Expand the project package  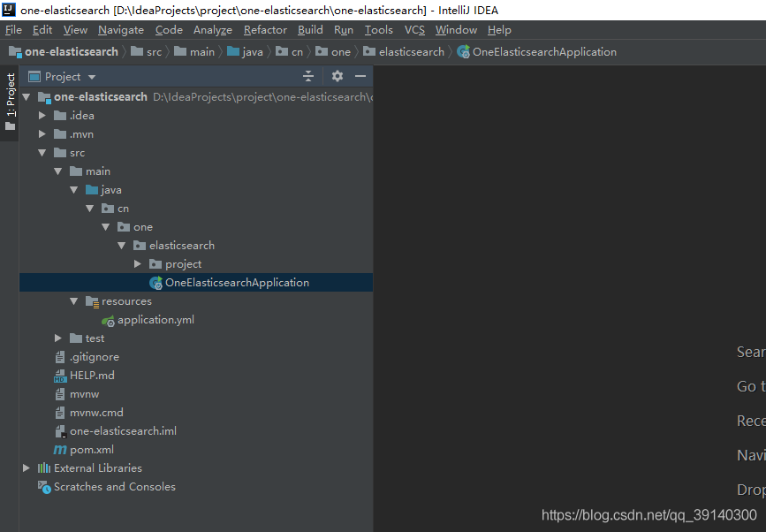tap(137, 264)
